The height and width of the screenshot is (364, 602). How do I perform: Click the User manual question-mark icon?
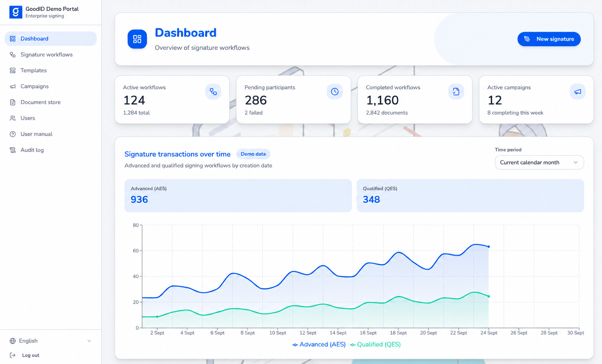point(13,134)
